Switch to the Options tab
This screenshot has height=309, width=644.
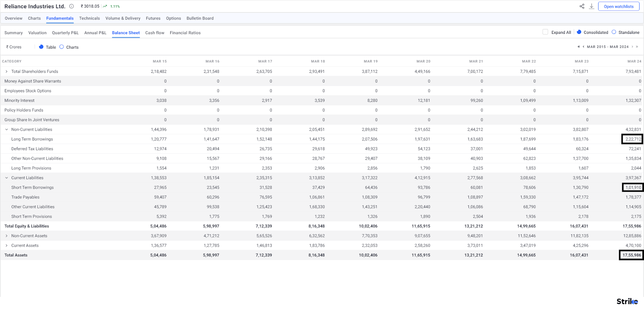pyautogui.click(x=173, y=18)
